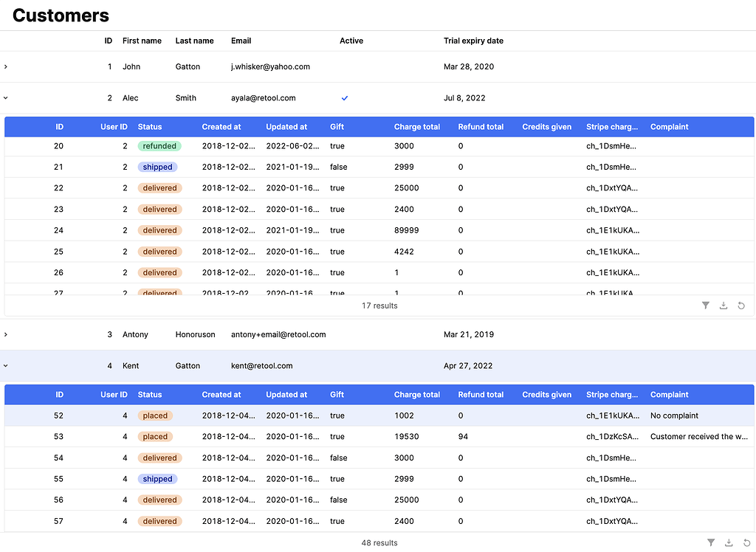
Task: Refresh Alec Smith's orders table
Action: (740, 305)
